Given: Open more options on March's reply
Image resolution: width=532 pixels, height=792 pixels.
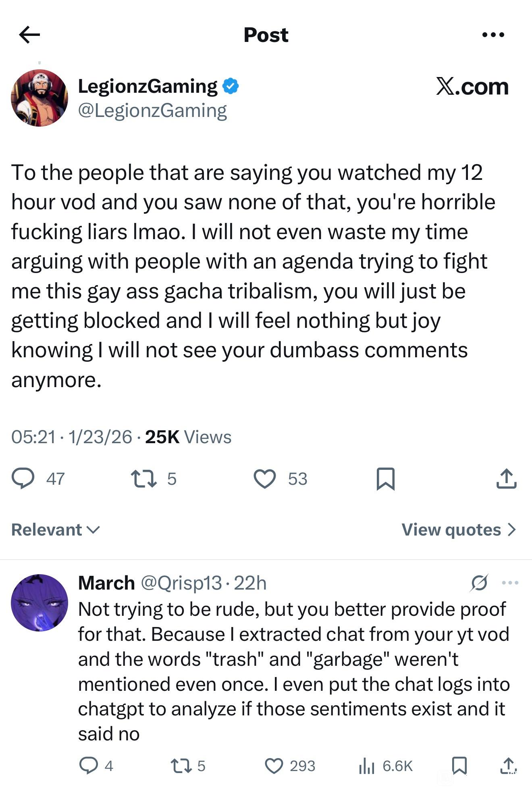Looking at the screenshot, I should point(510,583).
